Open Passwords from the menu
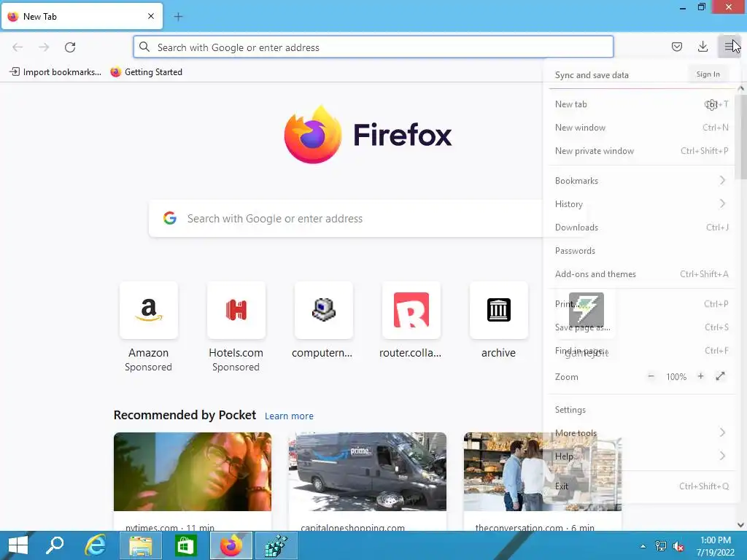This screenshot has height=560, width=747. click(640, 251)
